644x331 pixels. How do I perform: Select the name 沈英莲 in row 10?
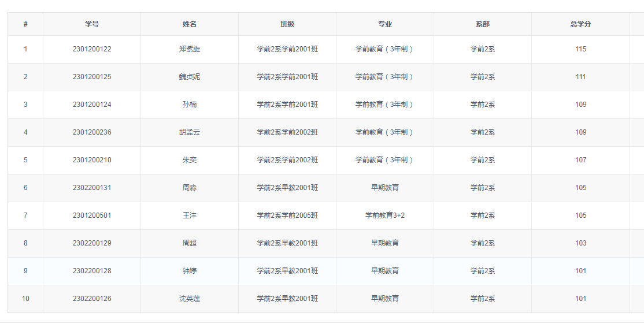(x=190, y=299)
